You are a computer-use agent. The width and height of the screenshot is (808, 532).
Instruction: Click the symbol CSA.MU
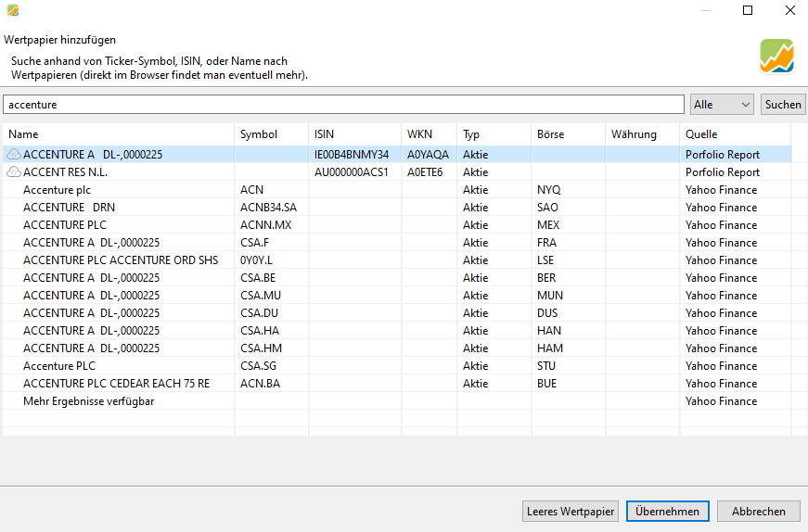[x=261, y=295]
